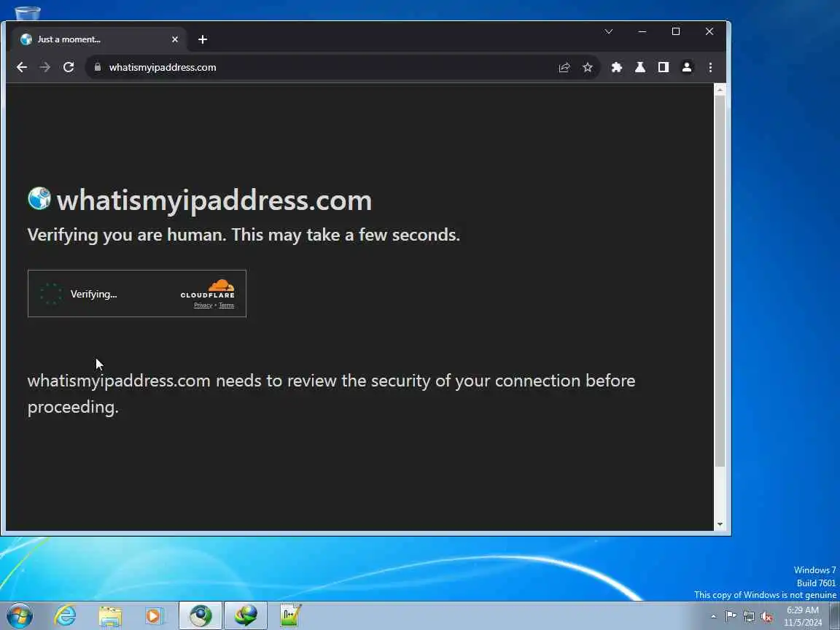Click the vertical scrollbar thumb
840x630 pixels.
point(720,281)
